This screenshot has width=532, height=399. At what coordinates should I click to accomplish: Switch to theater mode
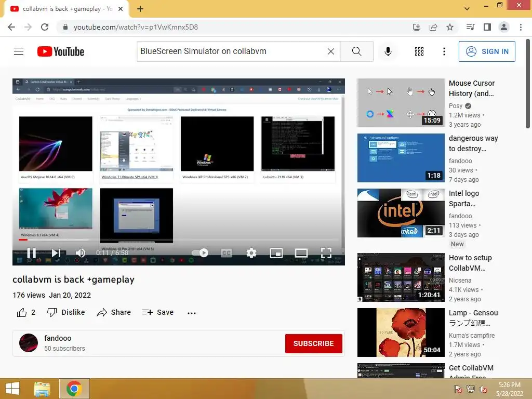click(x=301, y=253)
